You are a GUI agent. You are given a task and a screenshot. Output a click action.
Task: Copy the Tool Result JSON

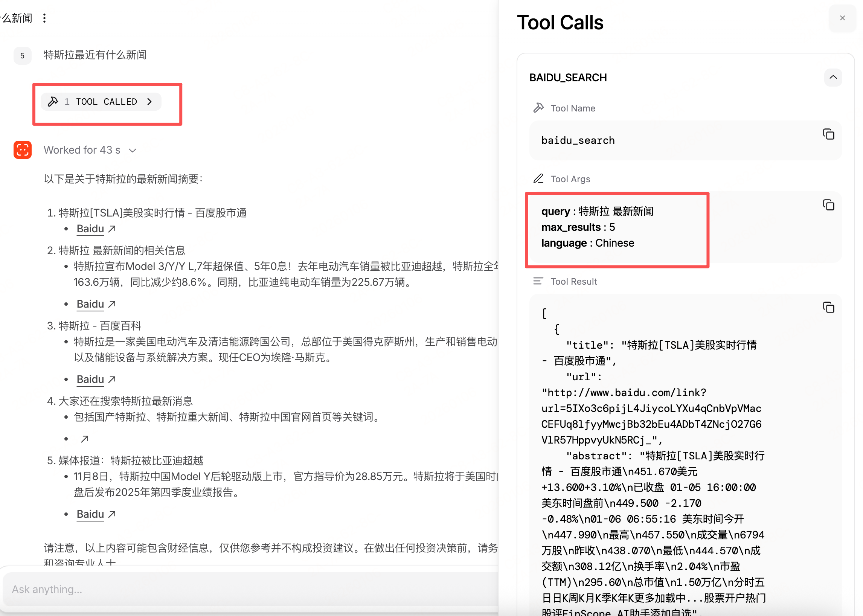click(x=828, y=307)
